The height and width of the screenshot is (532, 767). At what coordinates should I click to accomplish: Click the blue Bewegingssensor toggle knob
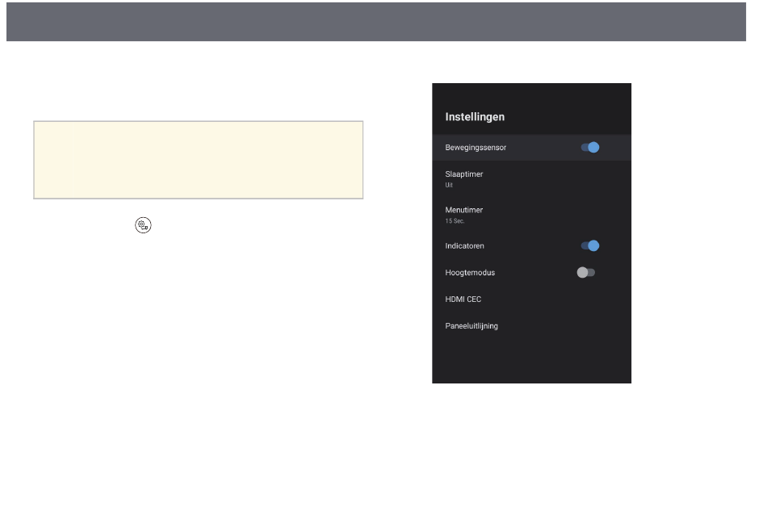[x=593, y=147]
